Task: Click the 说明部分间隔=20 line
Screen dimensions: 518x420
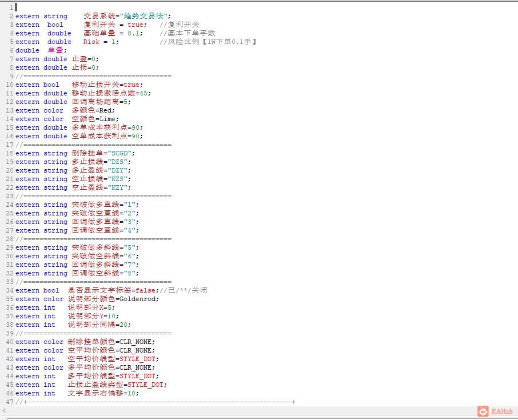Action: [73, 325]
